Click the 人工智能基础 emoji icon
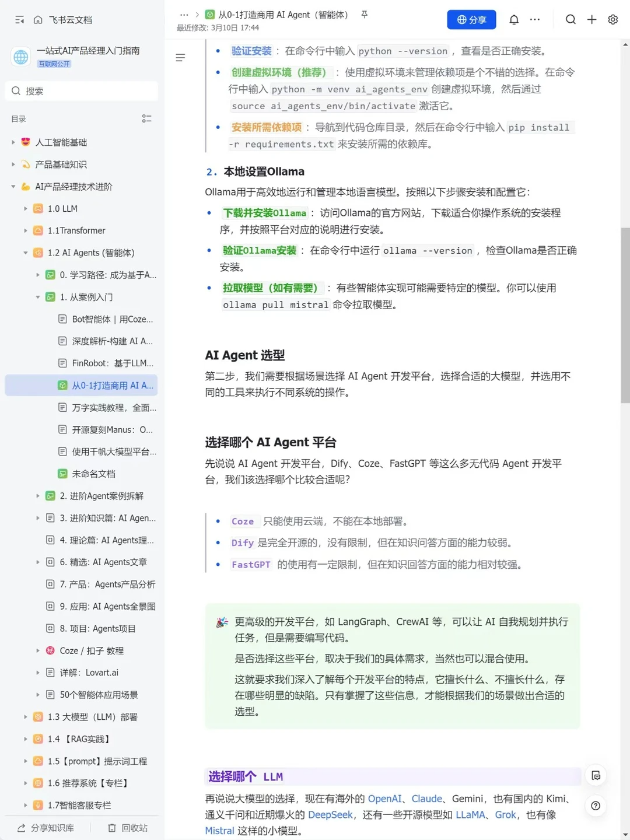This screenshot has height=840, width=630. [26, 142]
